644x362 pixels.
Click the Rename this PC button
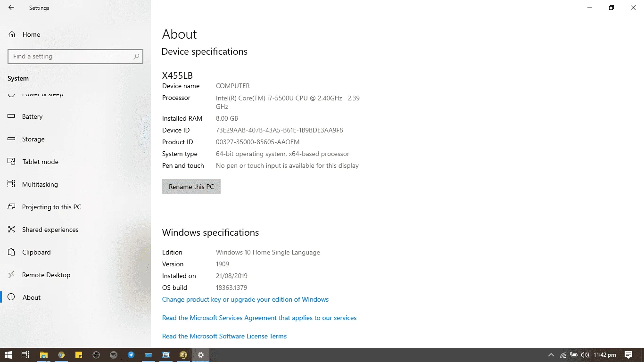point(191,187)
